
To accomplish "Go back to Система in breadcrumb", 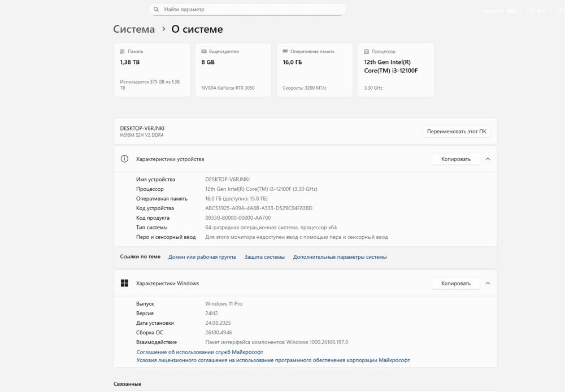I will 134,29.
